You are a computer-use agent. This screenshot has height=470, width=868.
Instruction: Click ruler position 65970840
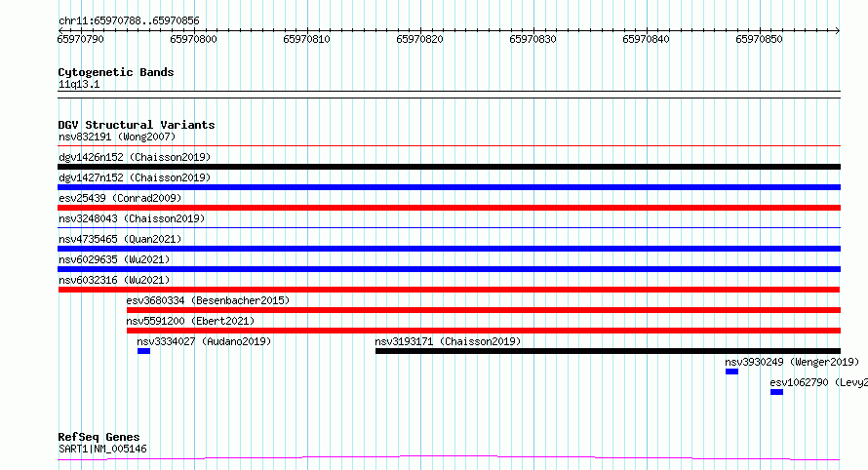click(x=646, y=39)
